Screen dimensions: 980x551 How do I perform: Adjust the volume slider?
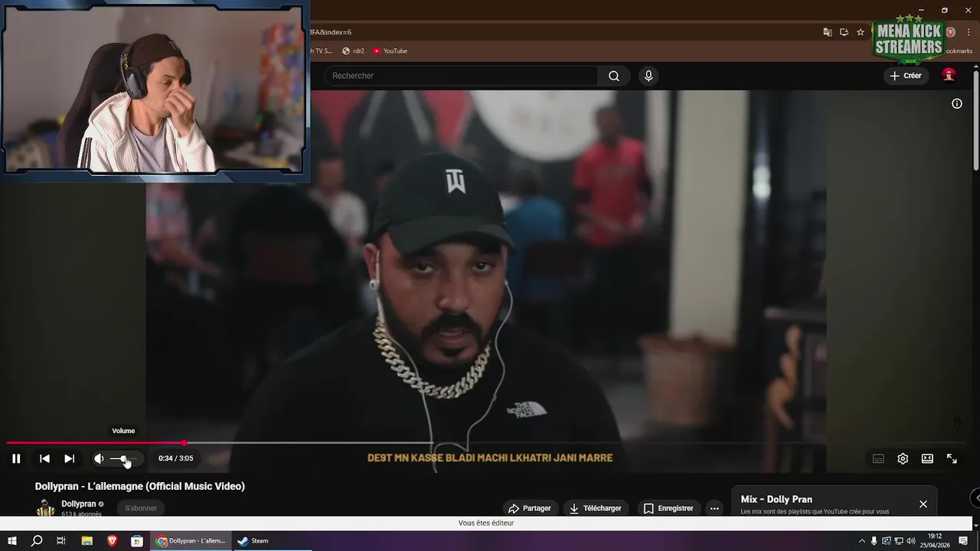click(x=125, y=458)
